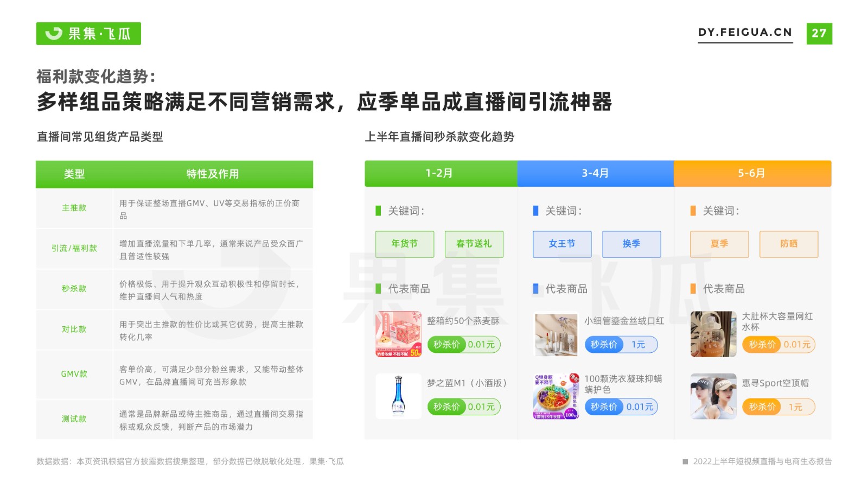Click the 年货节 keyword tag

pos(405,244)
